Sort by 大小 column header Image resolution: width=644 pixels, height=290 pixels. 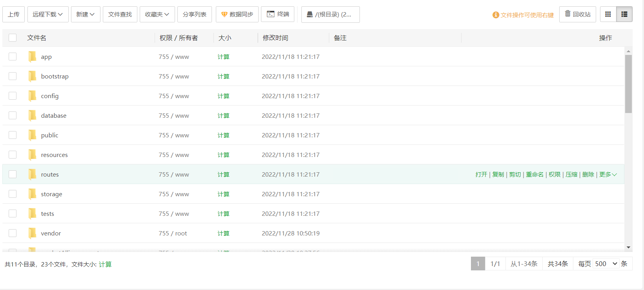click(225, 38)
